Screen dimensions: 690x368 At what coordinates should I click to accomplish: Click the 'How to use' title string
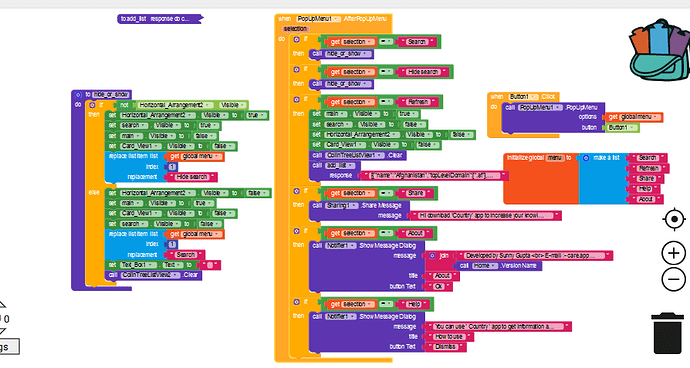click(x=449, y=337)
